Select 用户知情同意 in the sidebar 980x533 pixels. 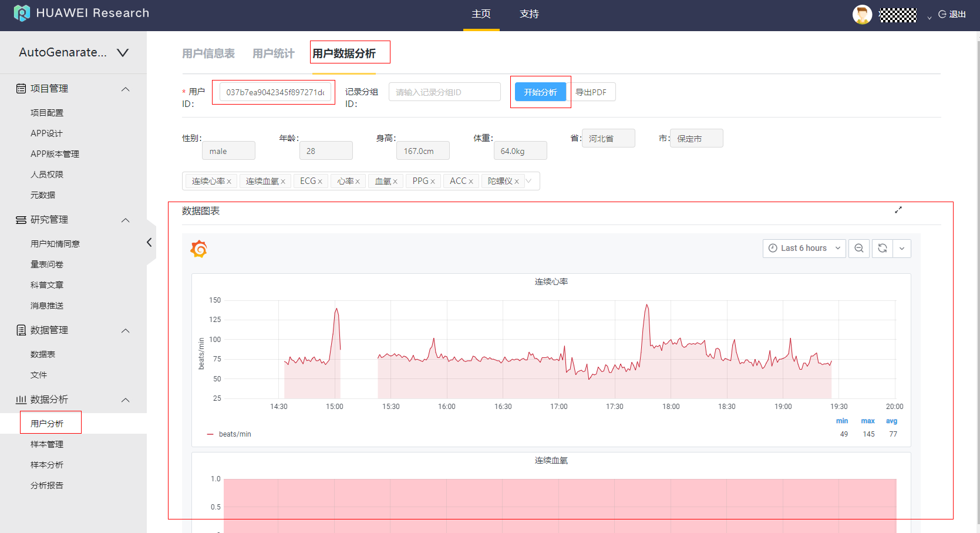pos(55,244)
